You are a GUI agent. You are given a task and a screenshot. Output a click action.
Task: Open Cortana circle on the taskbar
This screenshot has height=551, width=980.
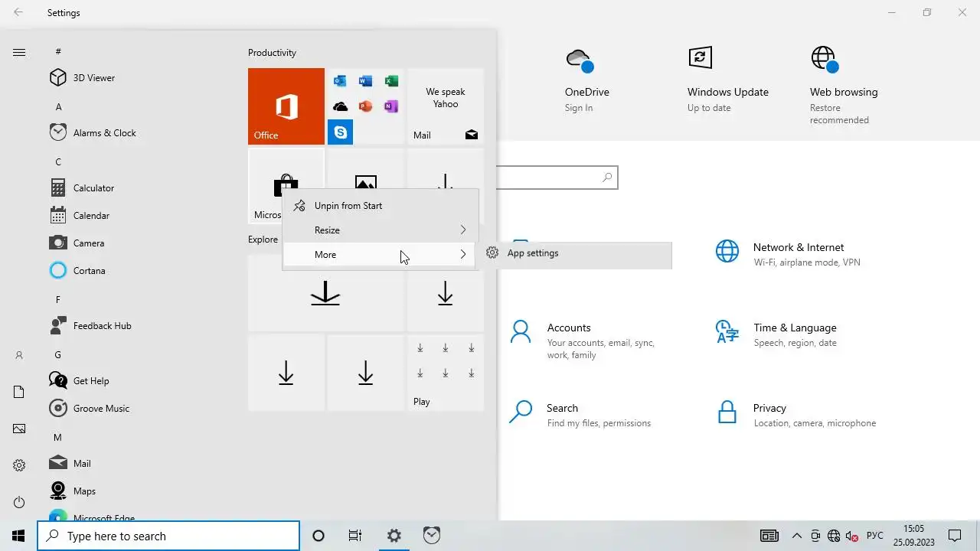(318, 536)
